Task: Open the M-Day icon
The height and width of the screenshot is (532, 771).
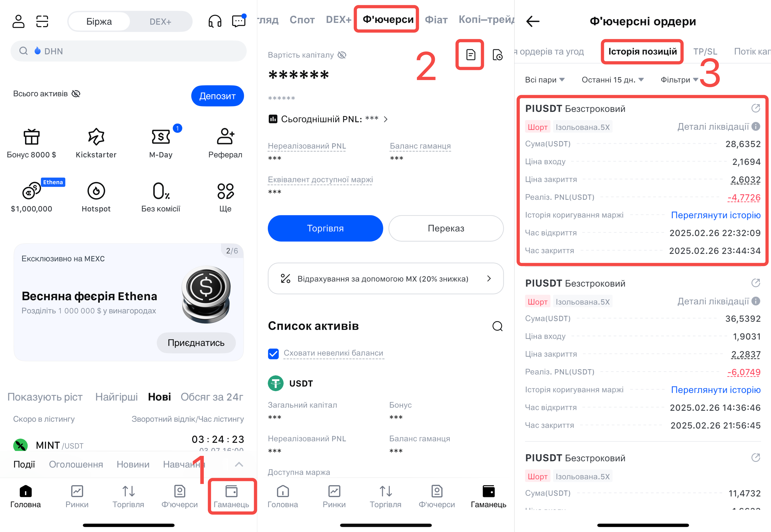Action: click(x=161, y=137)
